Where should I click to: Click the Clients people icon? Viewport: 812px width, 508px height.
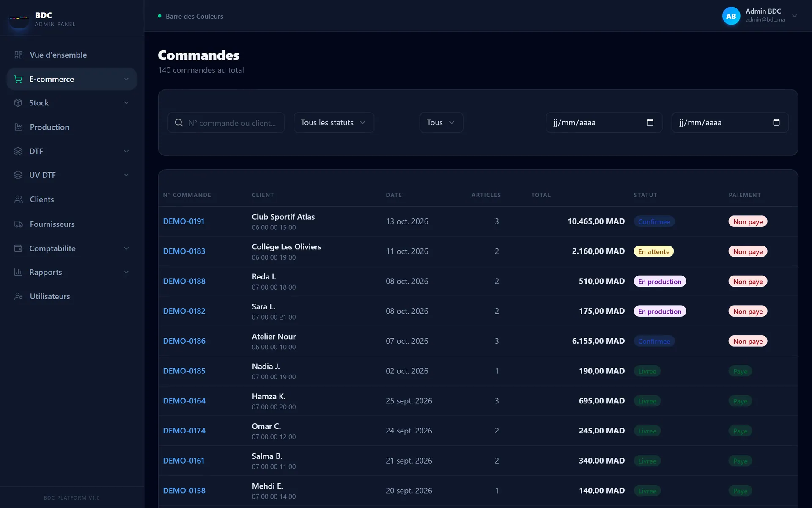[x=19, y=199]
